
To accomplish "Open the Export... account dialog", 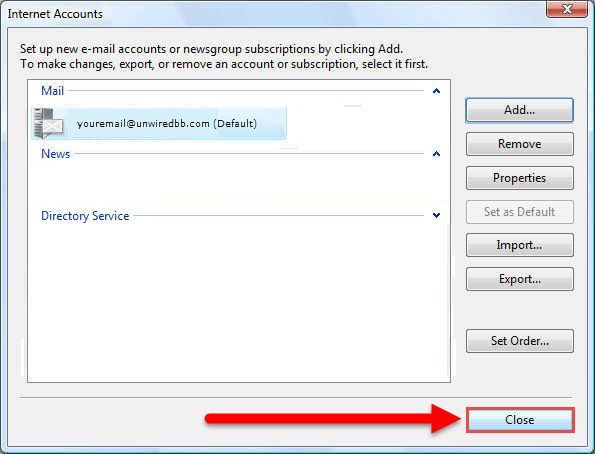I will [x=519, y=279].
